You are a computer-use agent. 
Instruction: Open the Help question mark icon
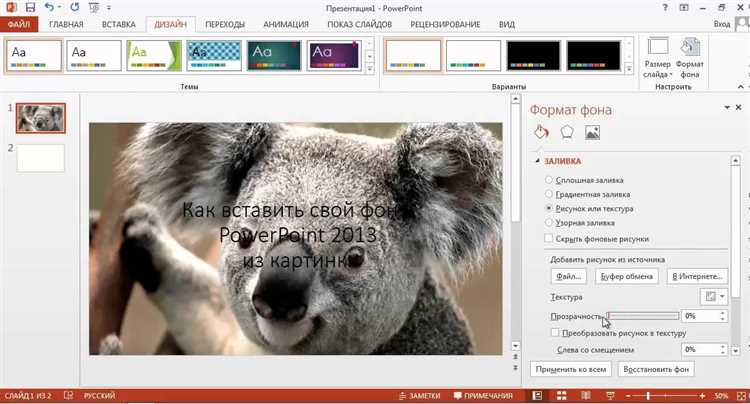(665, 8)
